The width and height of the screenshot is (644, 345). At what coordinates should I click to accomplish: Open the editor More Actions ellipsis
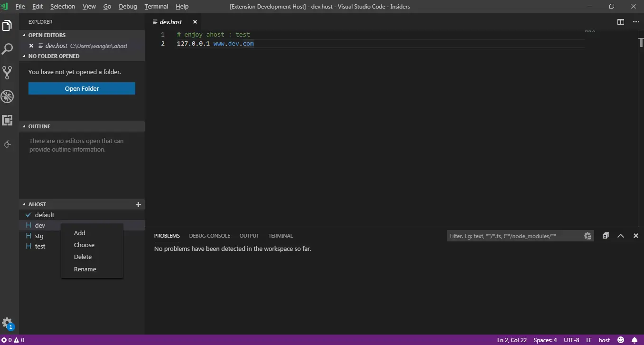point(636,22)
